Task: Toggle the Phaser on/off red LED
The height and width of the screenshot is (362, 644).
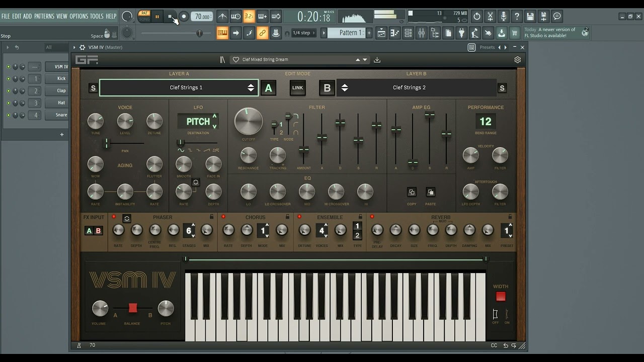Action: click(114, 217)
